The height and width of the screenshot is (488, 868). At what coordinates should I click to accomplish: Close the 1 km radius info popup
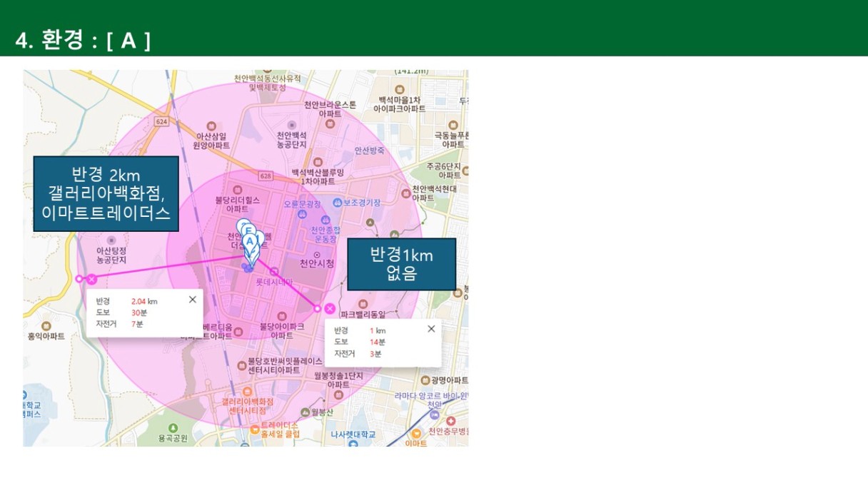click(x=430, y=329)
